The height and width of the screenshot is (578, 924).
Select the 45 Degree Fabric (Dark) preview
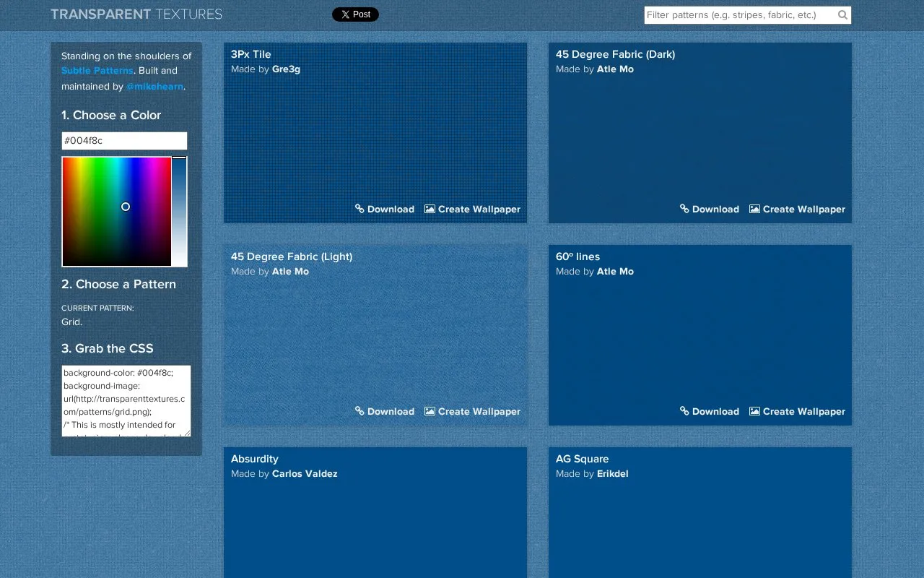(700, 133)
